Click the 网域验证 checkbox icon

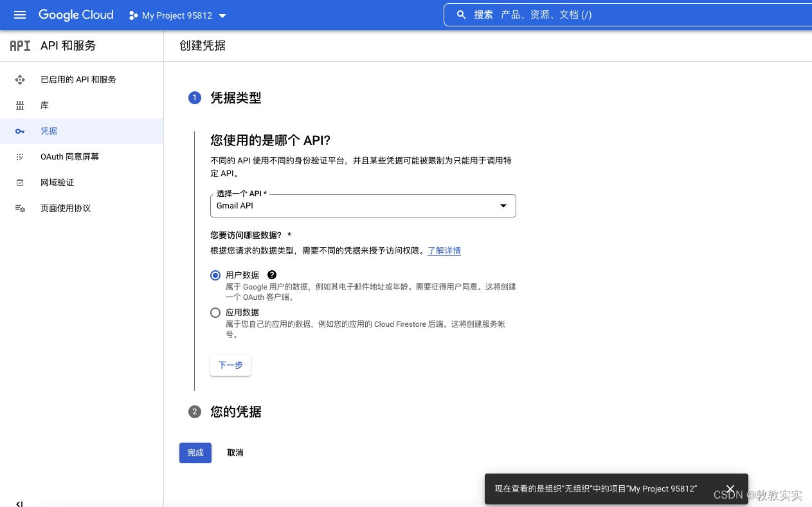click(x=20, y=183)
